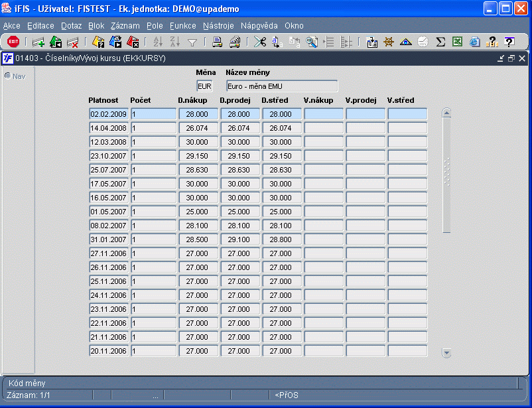
Task: Click the D.střed cell in the 31.01.2007 row
Action: pyautogui.click(x=282, y=239)
